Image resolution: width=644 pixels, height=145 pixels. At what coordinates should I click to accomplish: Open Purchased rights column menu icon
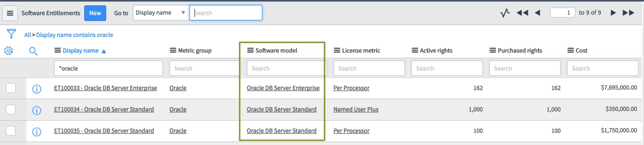click(493, 50)
